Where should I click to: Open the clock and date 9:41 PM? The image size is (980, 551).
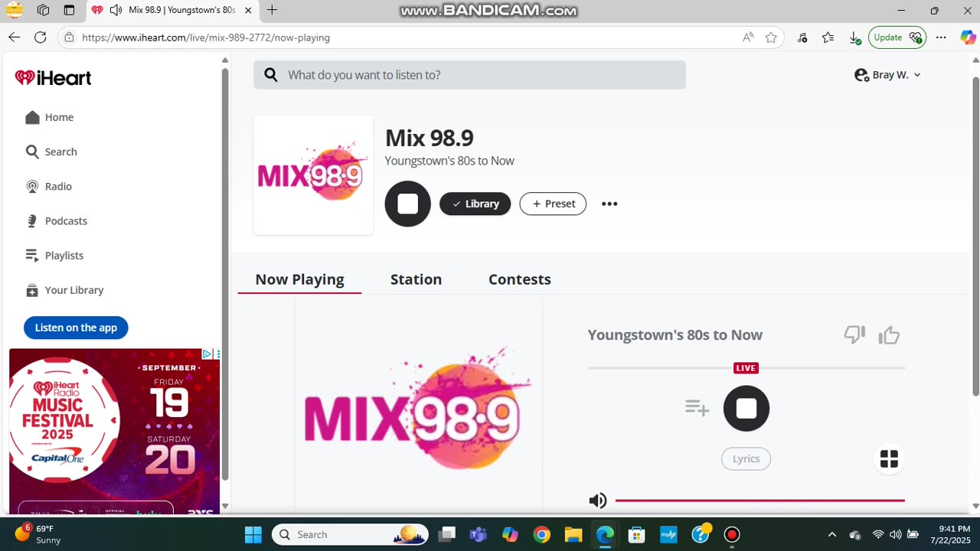coord(950,534)
